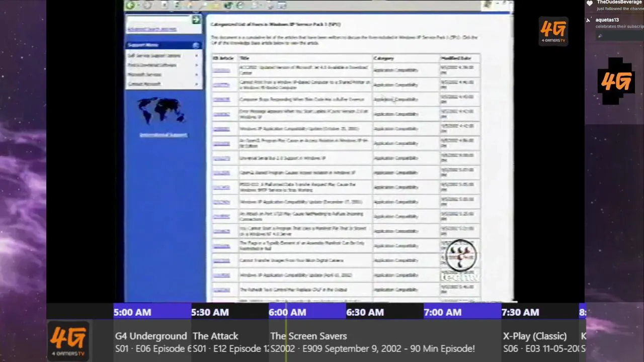Click the 6:00 AM time marker
The width and height of the screenshot is (644, 362).
[287, 312]
